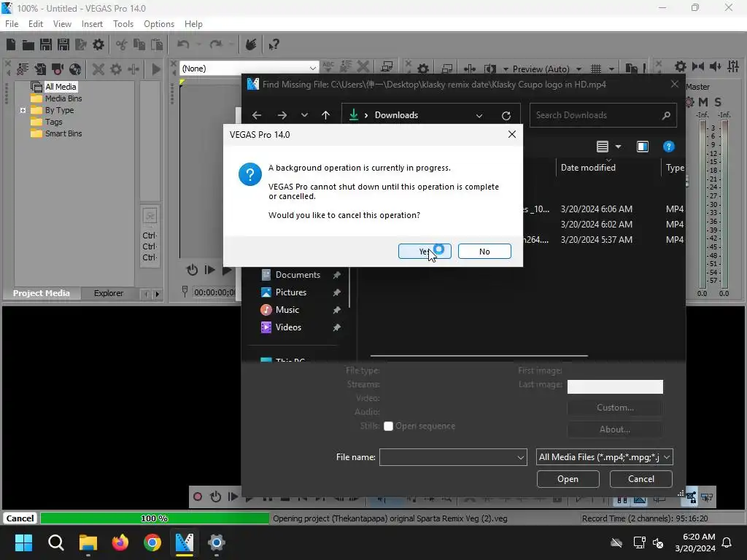Open the Tools menu
The image size is (747, 560).
point(123,24)
